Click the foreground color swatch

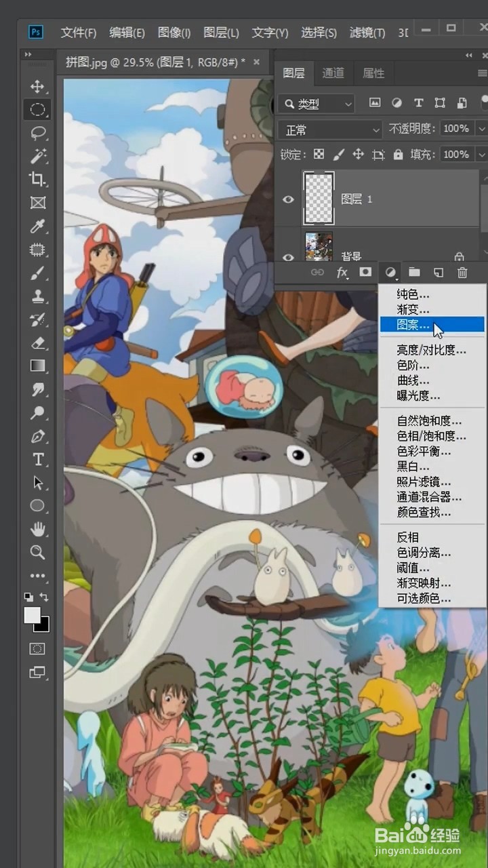pyautogui.click(x=32, y=615)
